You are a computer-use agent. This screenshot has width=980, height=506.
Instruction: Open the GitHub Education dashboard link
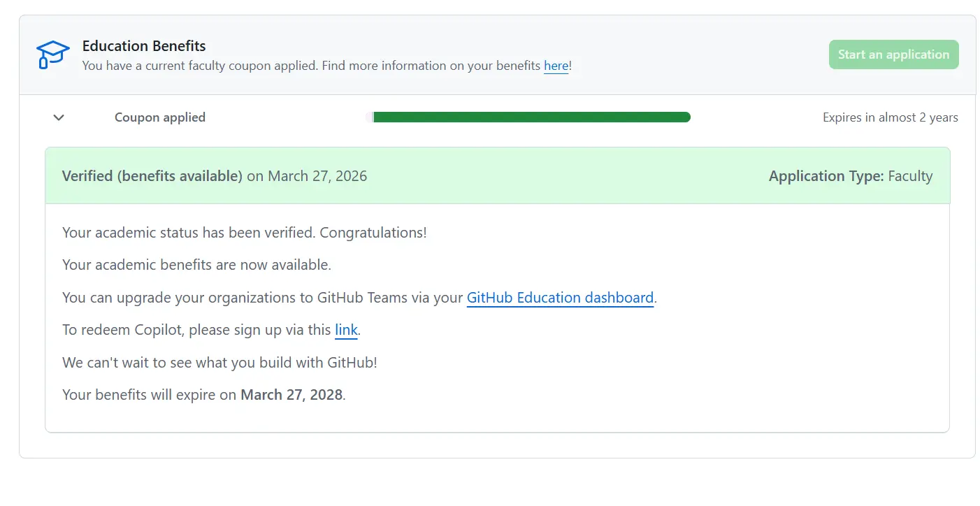pos(560,298)
